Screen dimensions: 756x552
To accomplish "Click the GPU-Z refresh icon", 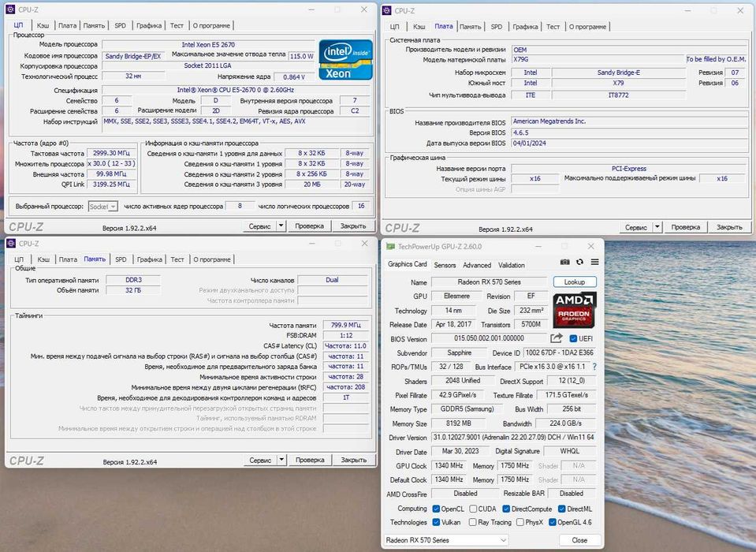I will [579, 262].
